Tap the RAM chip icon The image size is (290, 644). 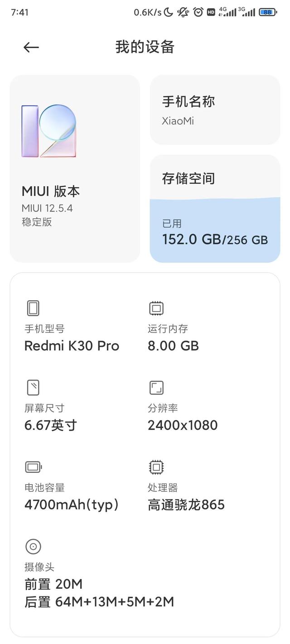[156, 308]
